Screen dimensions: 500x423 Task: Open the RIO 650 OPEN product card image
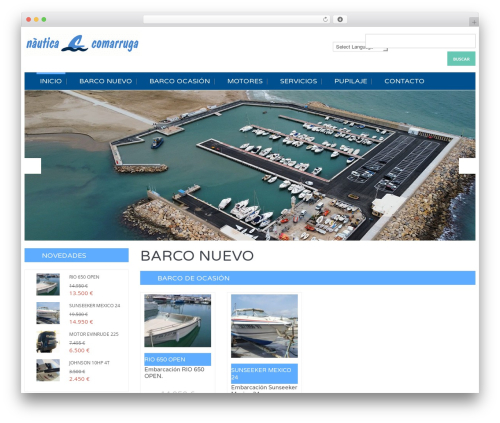(178, 321)
